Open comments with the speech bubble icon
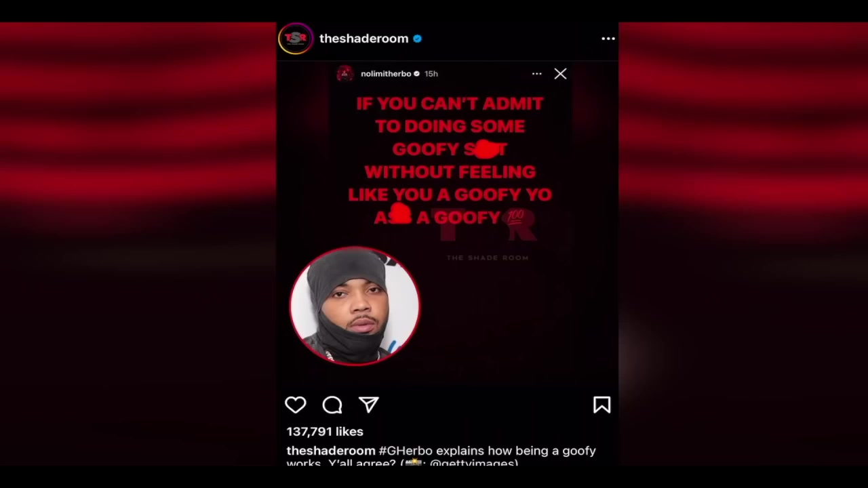 click(x=332, y=405)
